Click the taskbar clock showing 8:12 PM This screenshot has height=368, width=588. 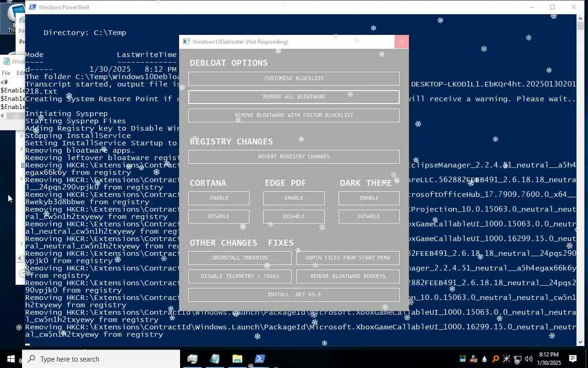549,359
